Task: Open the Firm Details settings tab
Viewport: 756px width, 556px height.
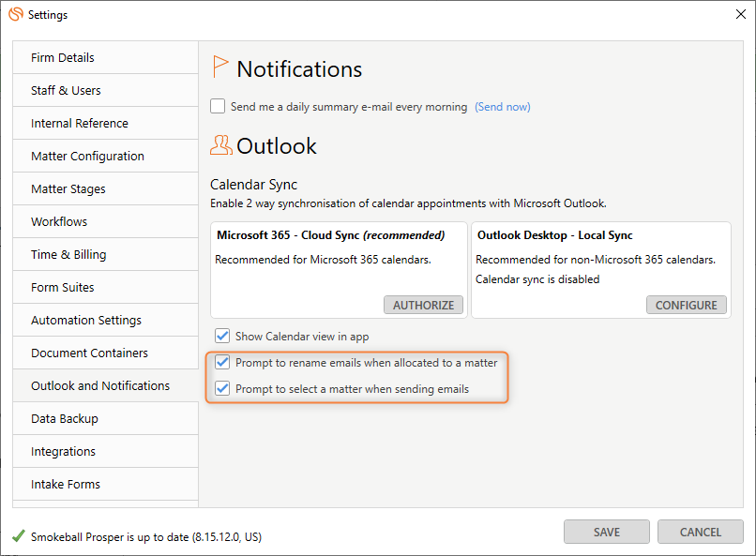Action: tap(106, 57)
